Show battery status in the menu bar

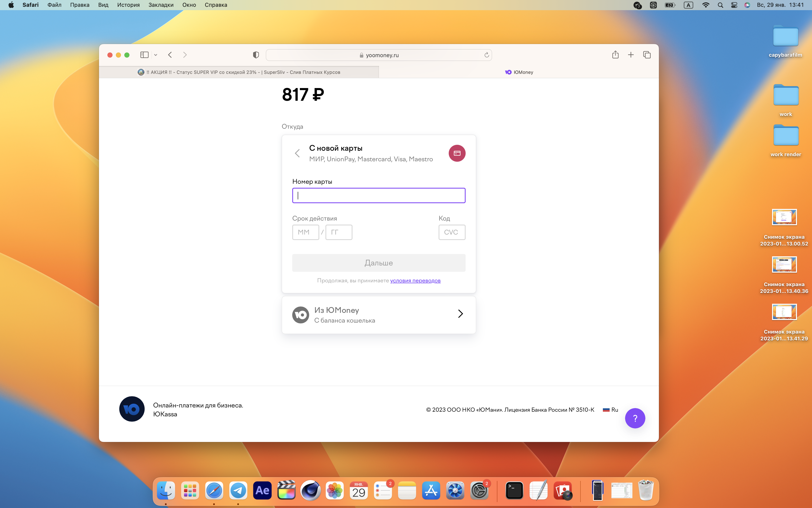(670, 5)
